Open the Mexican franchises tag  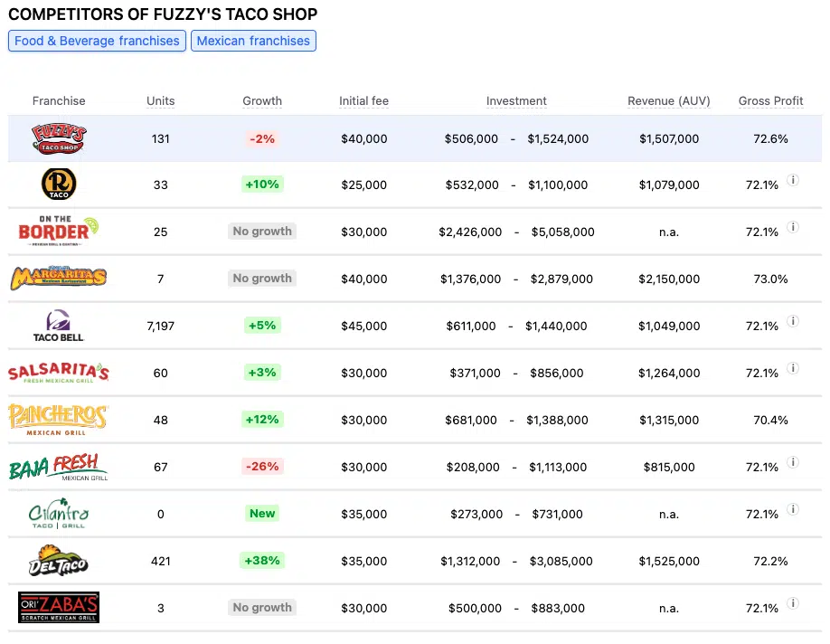click(x=253, y=41)
